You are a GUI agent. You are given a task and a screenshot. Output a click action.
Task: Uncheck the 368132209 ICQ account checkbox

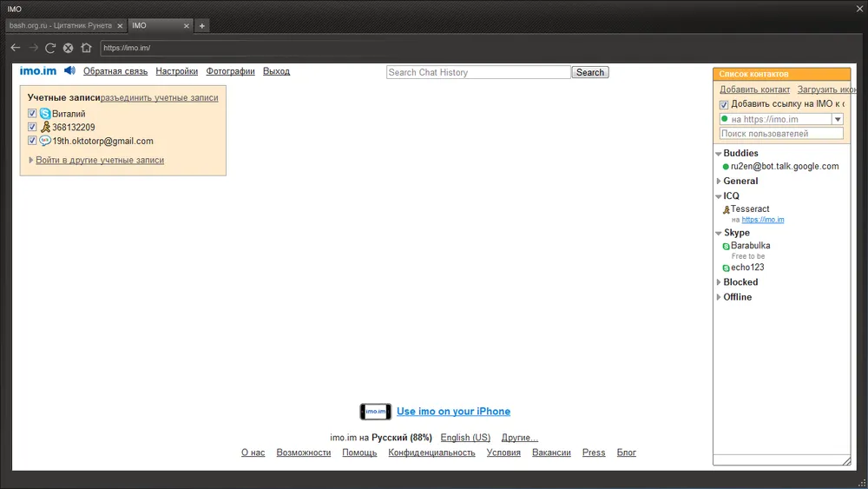click(x=32, y=127)
